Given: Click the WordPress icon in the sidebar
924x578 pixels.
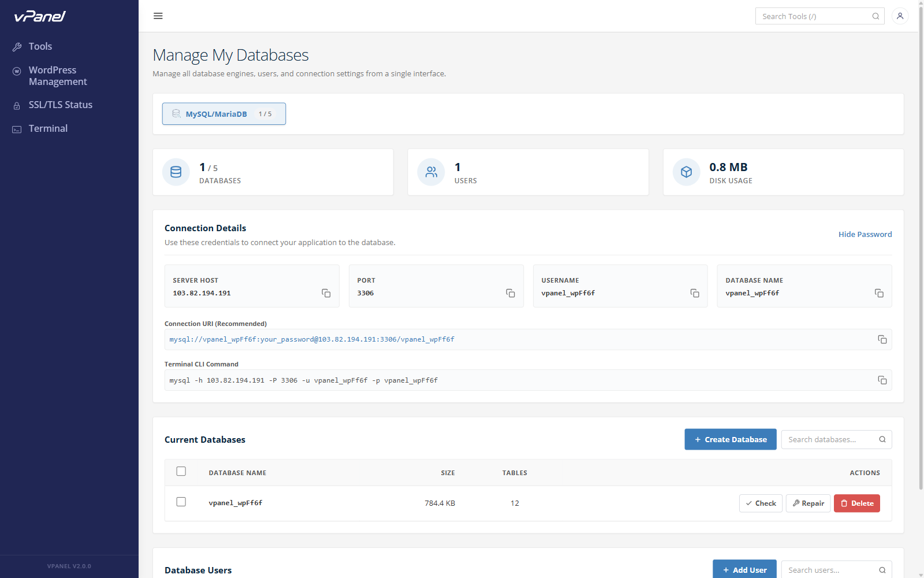Looking at the screenshot, I should click(x=17, y=71).
